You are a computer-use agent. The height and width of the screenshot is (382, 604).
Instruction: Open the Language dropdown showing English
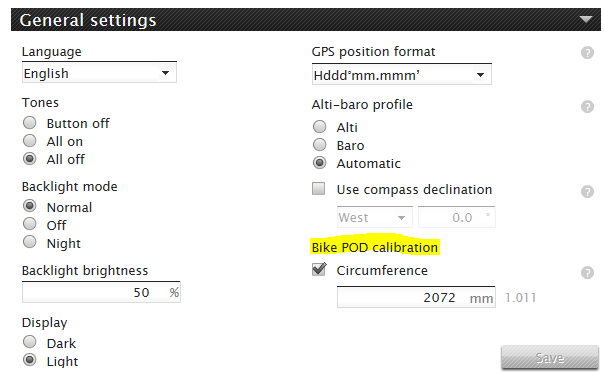[99, 73]
